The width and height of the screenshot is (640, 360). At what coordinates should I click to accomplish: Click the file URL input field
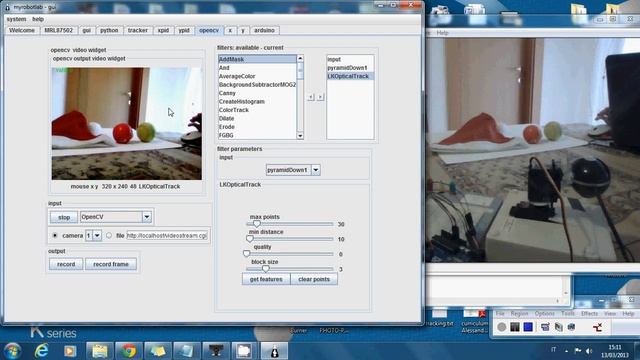tap(167, 236)
